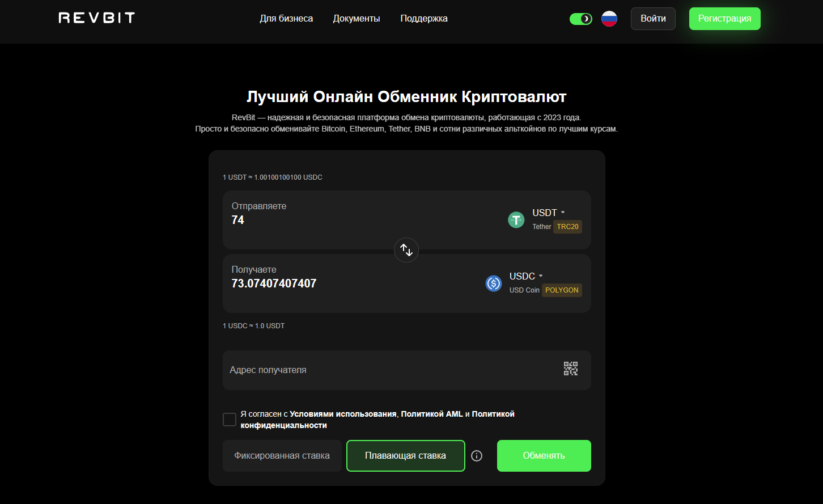
Task: Click the rate text 1 USDC ≈ 1.0 USDT
Action: pos(254,326)
